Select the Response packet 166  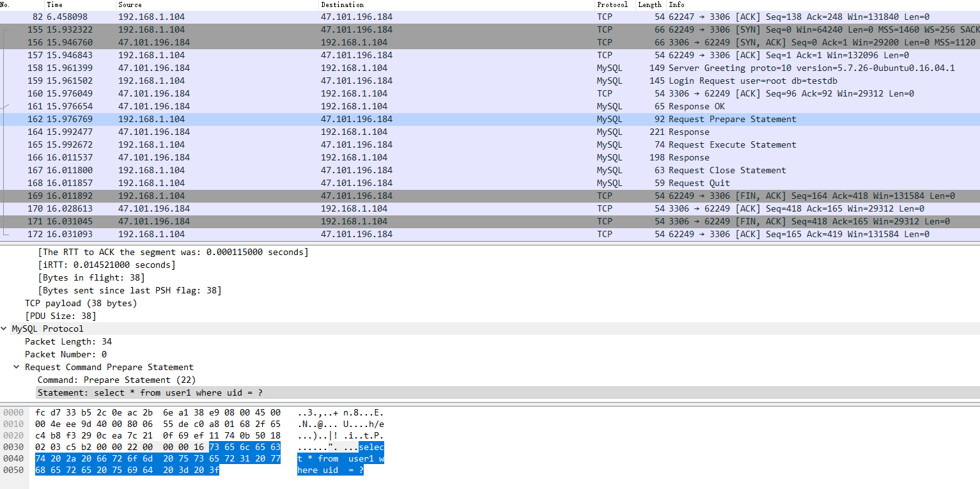[x=490, y=157]
